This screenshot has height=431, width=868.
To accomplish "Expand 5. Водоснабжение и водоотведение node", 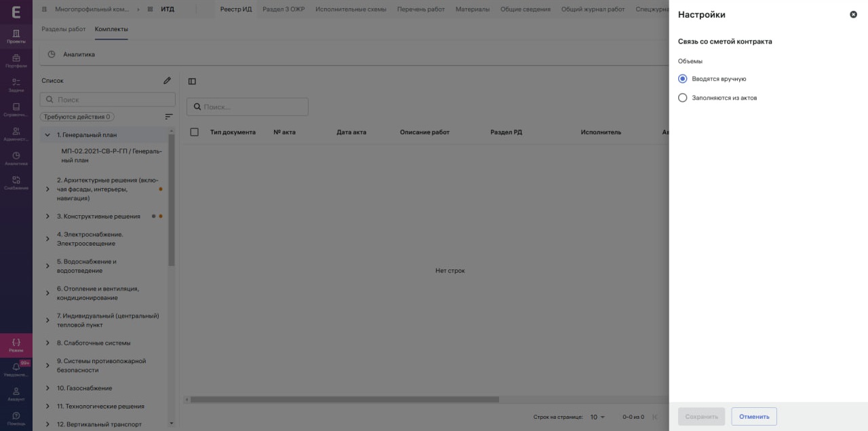I will pos(47,266).
